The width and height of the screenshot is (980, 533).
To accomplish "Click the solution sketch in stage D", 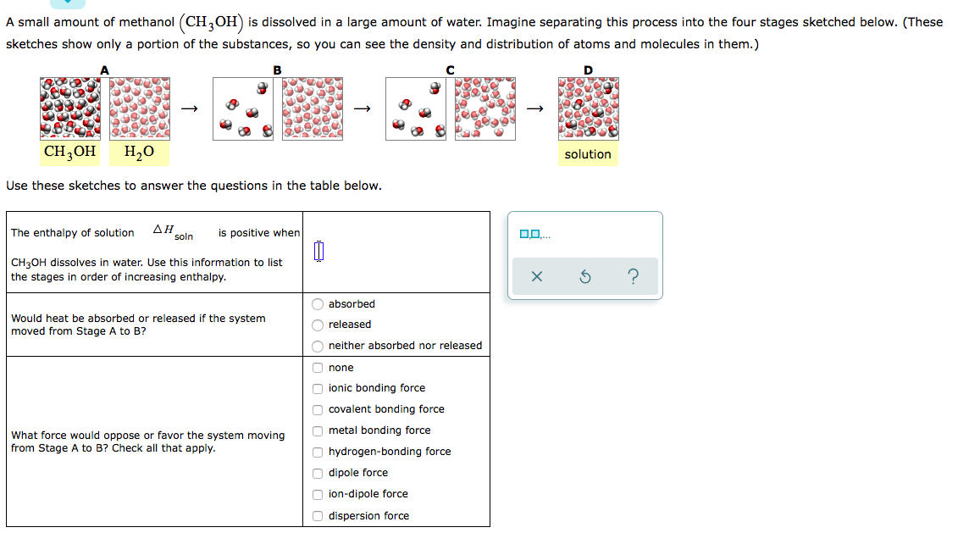I will point(588,108).
